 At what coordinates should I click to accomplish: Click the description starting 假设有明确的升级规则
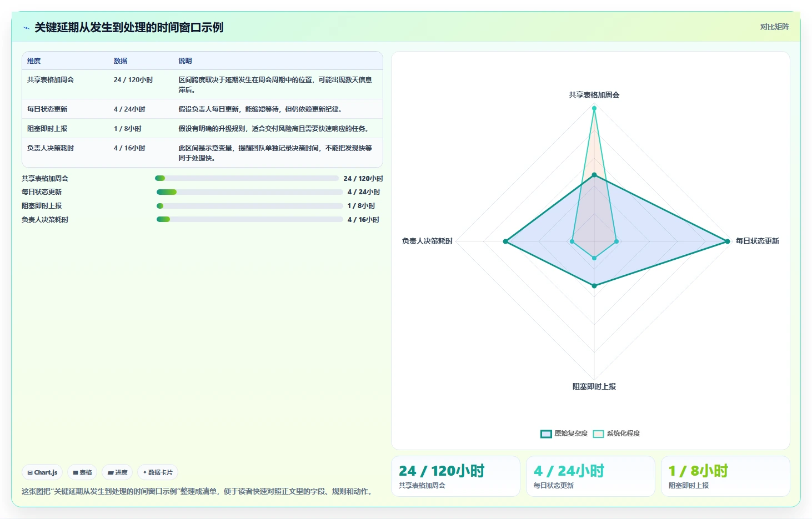[x=274, y=129]
